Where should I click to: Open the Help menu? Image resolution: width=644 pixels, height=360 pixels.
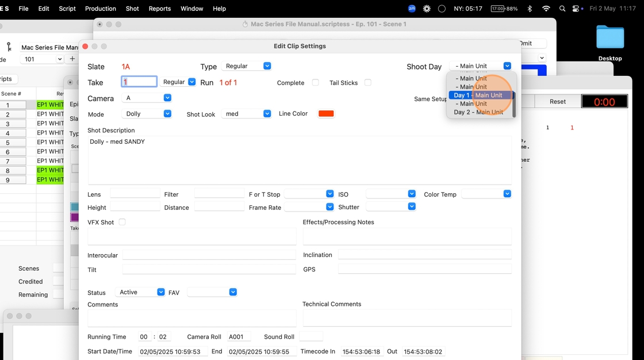pos(219,8)
